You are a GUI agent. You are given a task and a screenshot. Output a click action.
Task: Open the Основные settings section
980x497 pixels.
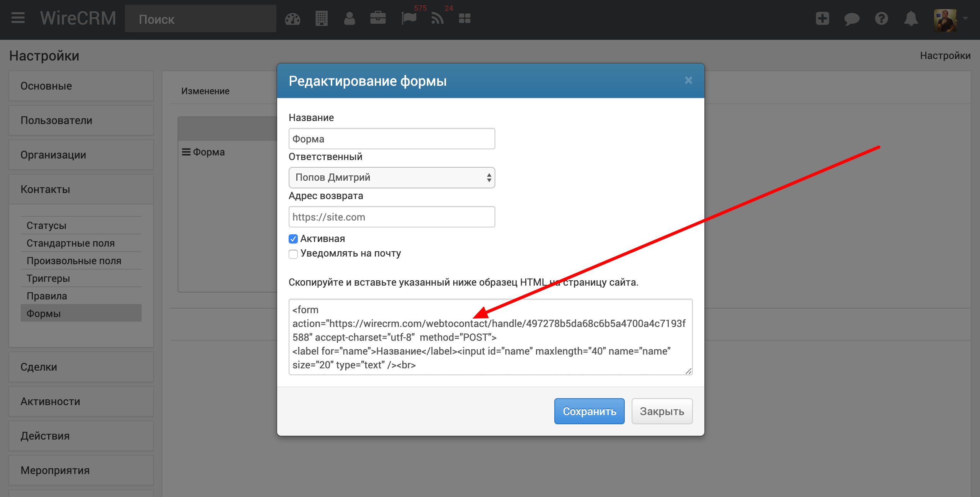click(81, 86)
